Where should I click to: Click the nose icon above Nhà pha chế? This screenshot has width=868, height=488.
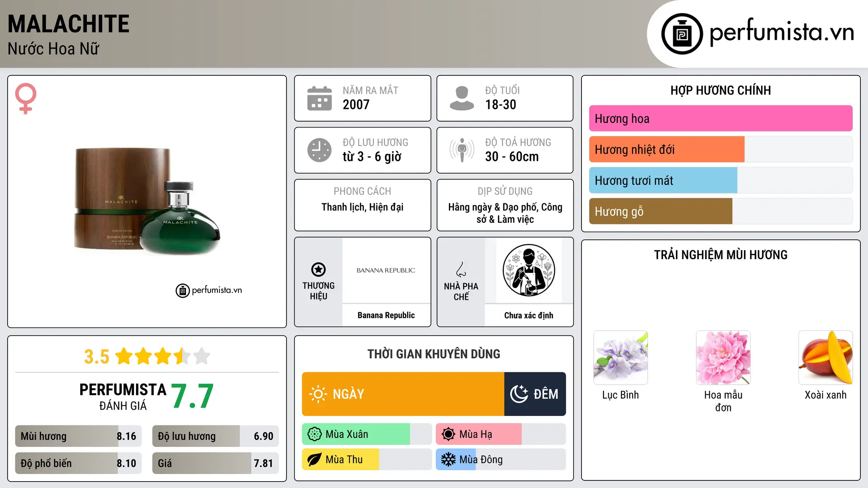(461, 269)
